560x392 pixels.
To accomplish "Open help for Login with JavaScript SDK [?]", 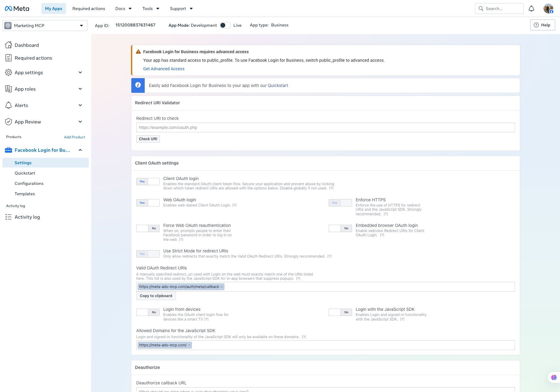I will 402,319.
